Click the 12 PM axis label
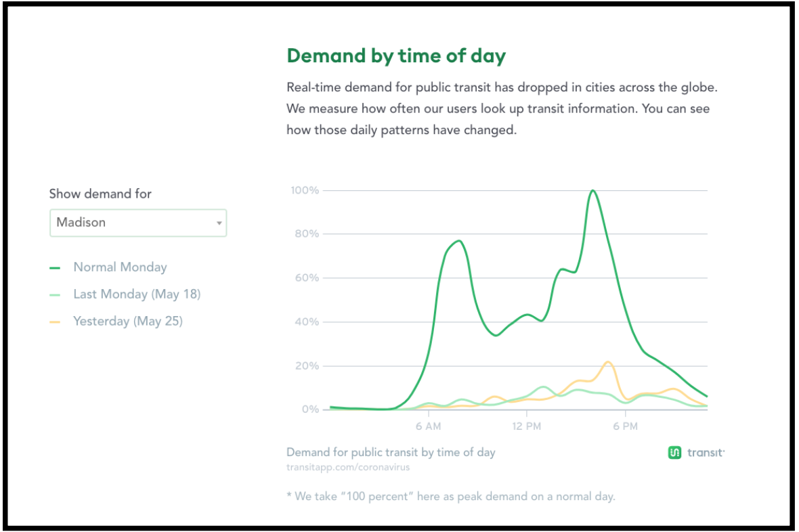Viewport: 799px width, 532px height. pyautogui.click(x=526, y=426)
